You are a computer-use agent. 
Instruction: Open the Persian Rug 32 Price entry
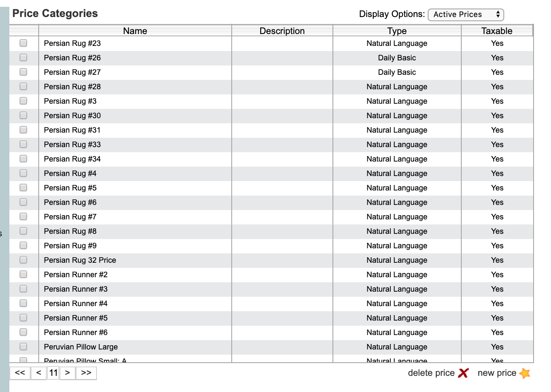pos(80,260)
